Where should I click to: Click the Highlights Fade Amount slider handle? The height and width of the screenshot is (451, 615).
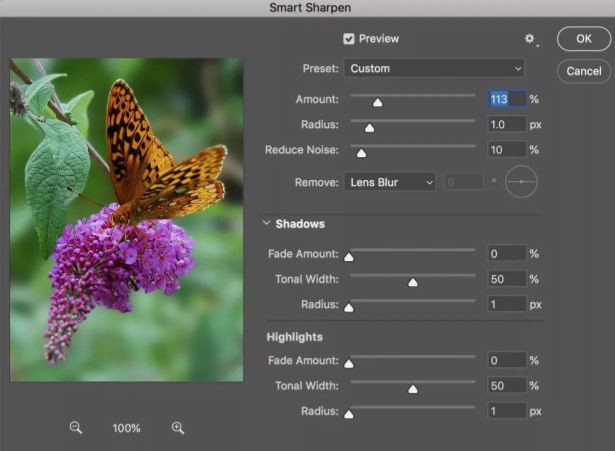349,364
